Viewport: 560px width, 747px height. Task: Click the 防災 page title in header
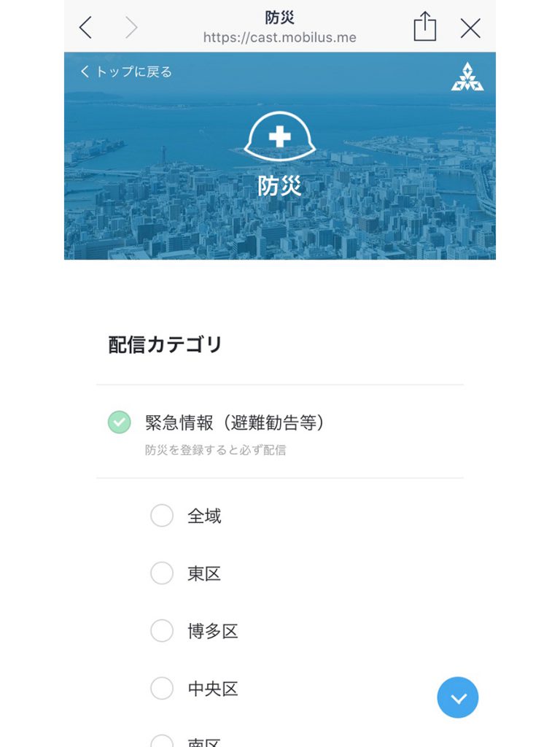[x=280, y=18]
